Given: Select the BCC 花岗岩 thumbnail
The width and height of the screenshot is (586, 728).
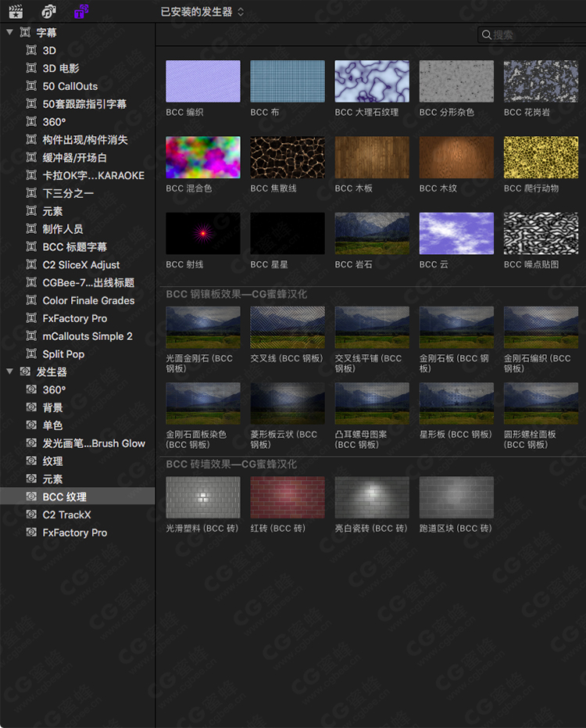Looking at the screenshot, I should click(x=541, y=81).
